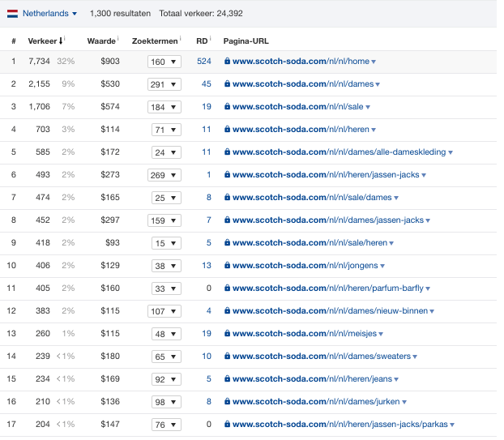
Task: Sort by the Verkeer column header
Action: [42, 41]
